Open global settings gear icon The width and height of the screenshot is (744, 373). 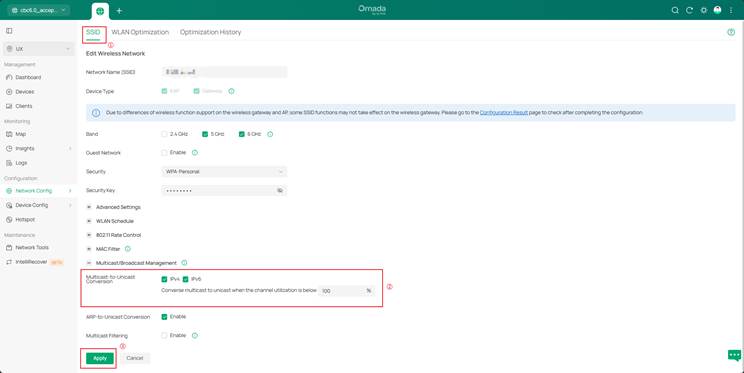[704, 10]
